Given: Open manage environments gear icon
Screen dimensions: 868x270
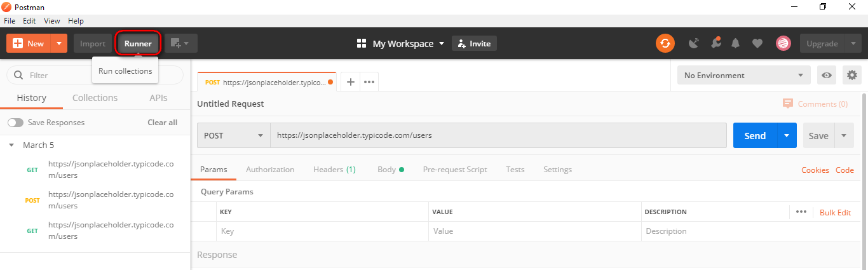Looking at the screenshot, I should (851, 75).
